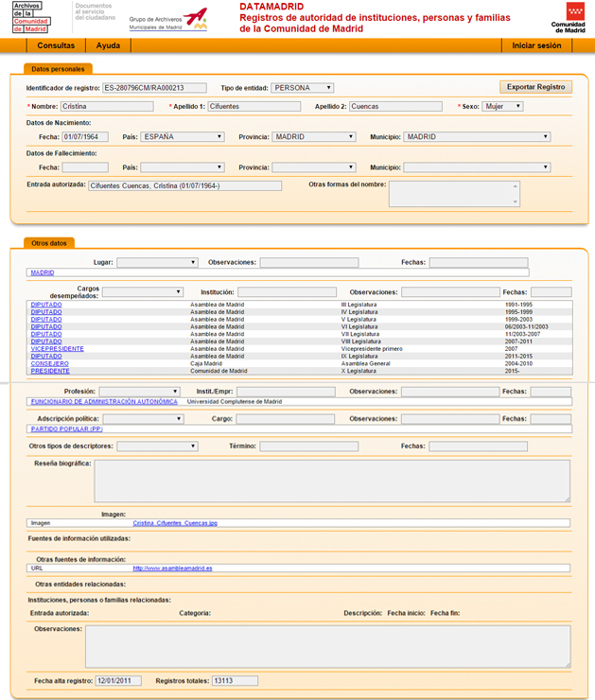The image size is (595, 700).
Task: Click the Comunidad de Madrid flag logo
Action: click(569, 18)
